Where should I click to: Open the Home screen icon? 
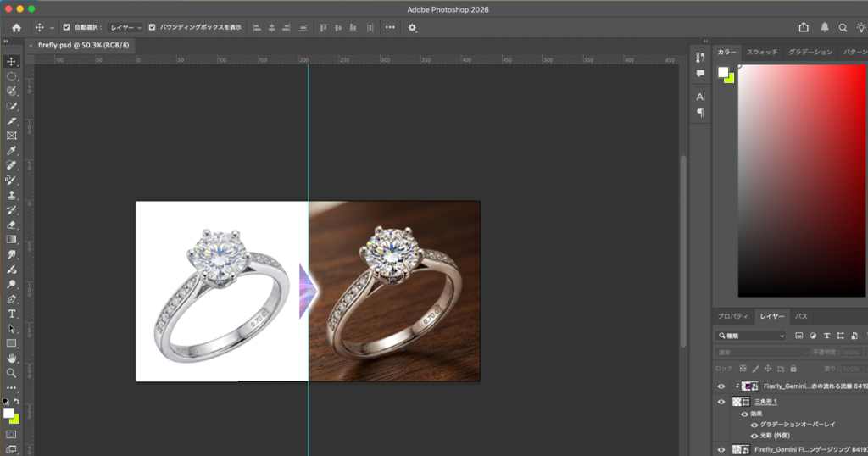pos(16,27)
